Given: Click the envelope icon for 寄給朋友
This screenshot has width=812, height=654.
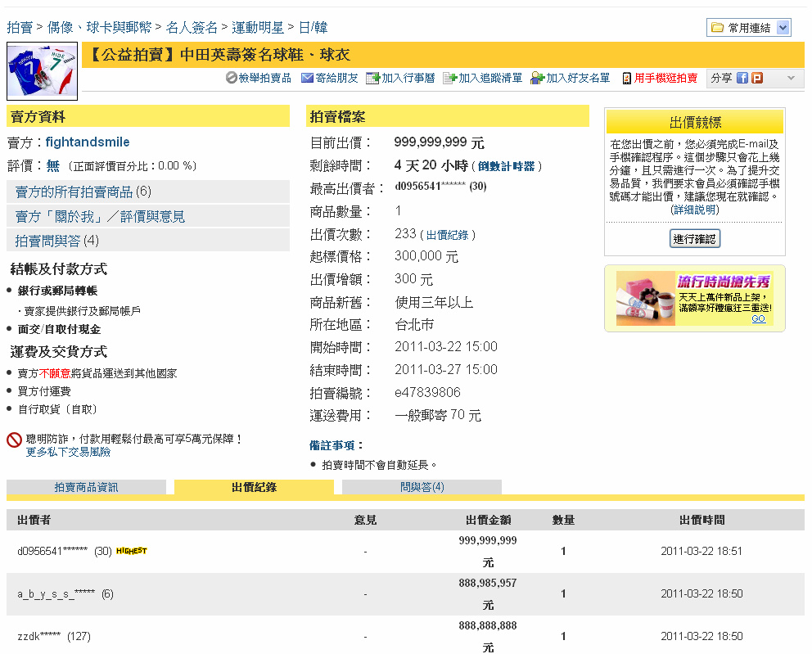Looking at the screenshot, I should pos(307,78).
